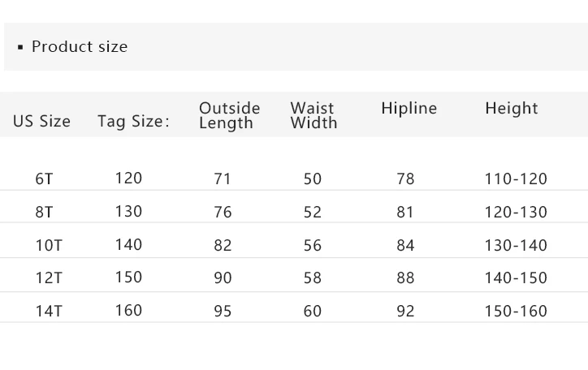This screenshot has width=588, height=370.
Task: Select the 14T US size cell
Action: point(49,311)
